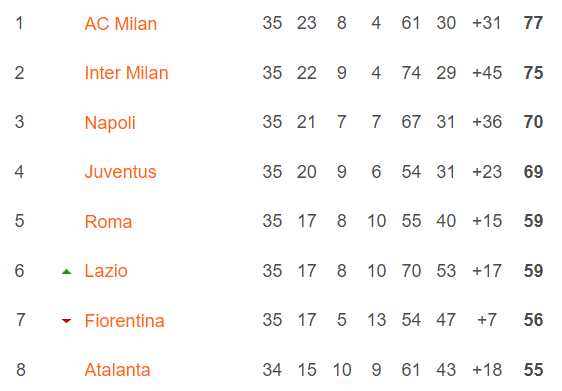Open the Fiorentina team link

tap(124, 320)
